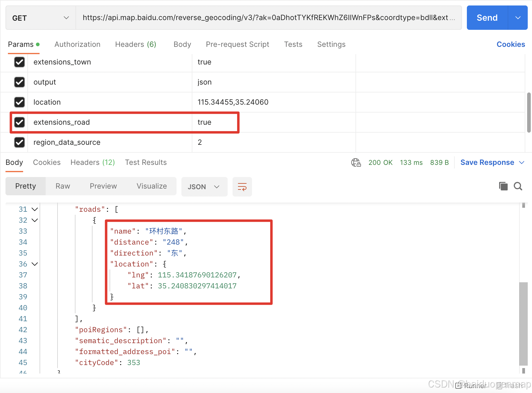The height and width of the screenshot is (393, 532).
Task: Switch to the Params tab
Action: 23,44
